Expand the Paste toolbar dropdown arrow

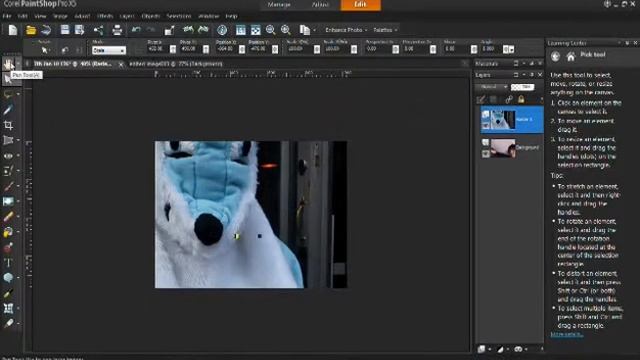(314, 30)
